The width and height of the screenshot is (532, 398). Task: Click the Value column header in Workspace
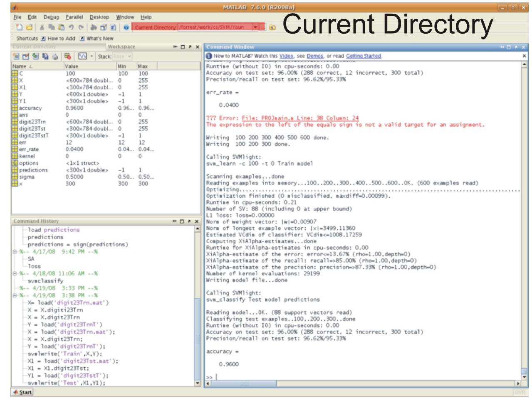coord(90,66)
